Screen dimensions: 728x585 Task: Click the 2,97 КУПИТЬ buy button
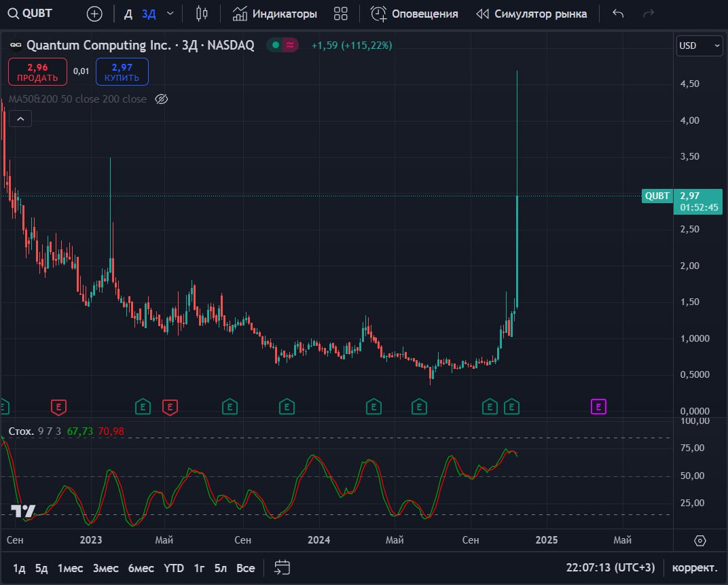(x=122, y=72)
